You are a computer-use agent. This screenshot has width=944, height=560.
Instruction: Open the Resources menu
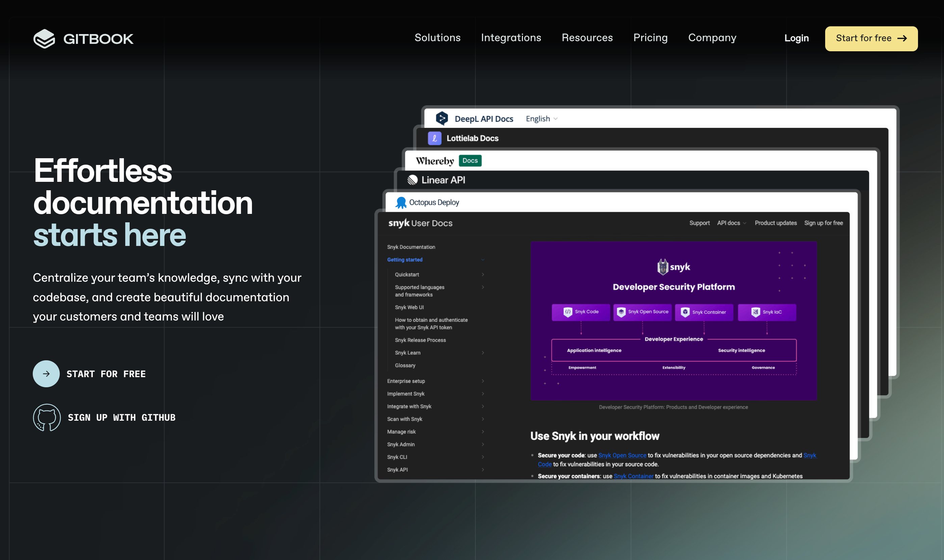(x=587, y=38)
